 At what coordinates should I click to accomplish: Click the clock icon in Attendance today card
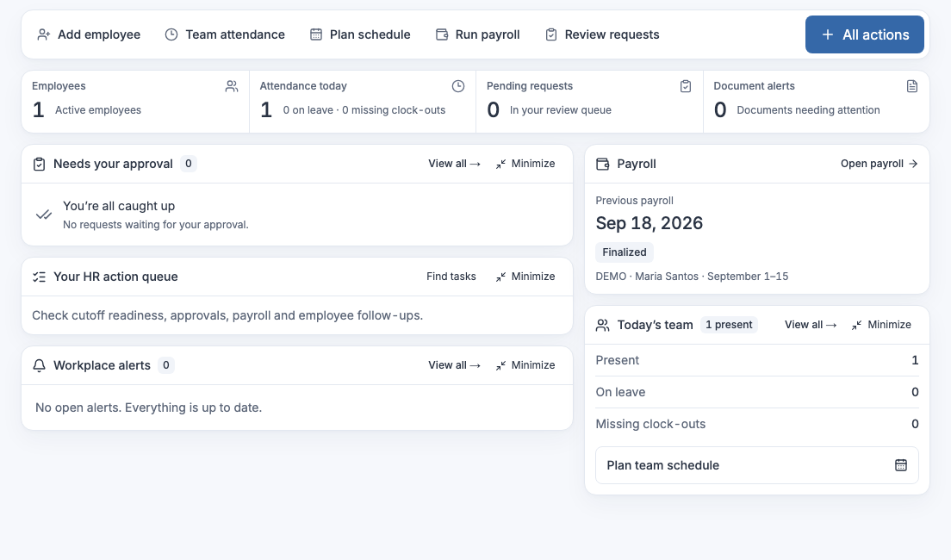click(x=458, y=86)
